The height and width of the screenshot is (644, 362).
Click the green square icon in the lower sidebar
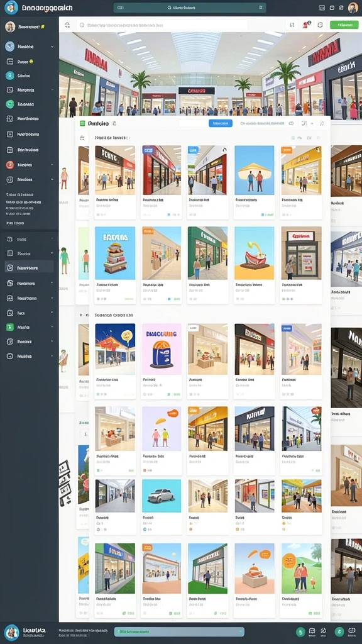click(x=10, y=327)
